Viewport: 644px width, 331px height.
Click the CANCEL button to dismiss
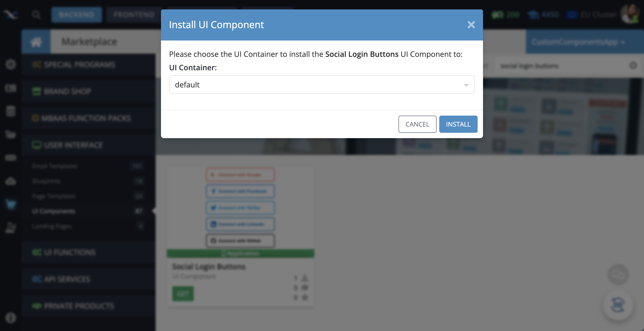pyautogui.click(x=417, y=124)
